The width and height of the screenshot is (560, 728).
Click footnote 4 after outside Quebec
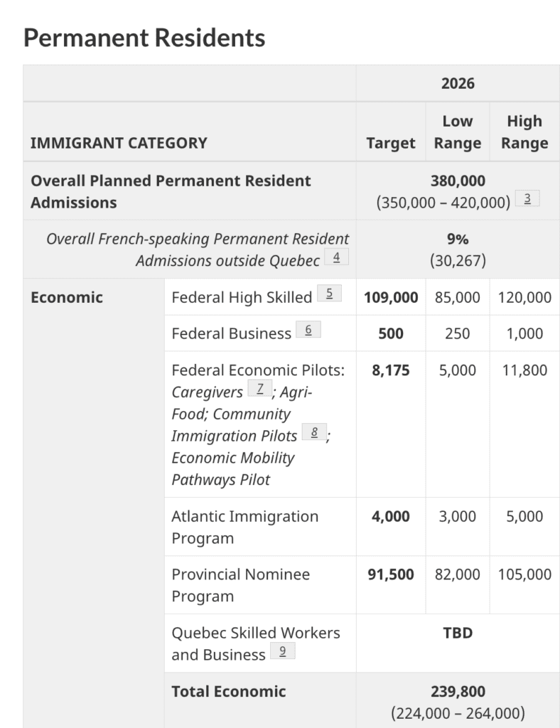click(336, 257)
